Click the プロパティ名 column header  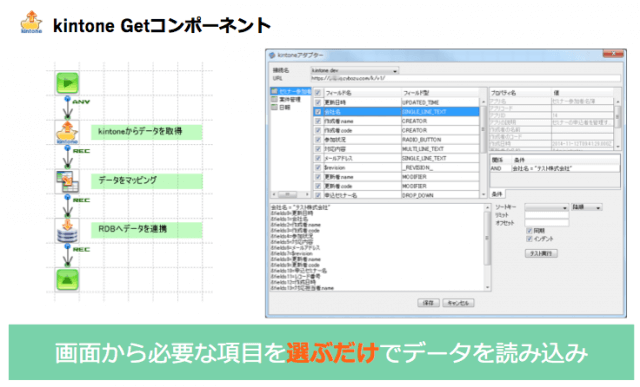(520, 93)
